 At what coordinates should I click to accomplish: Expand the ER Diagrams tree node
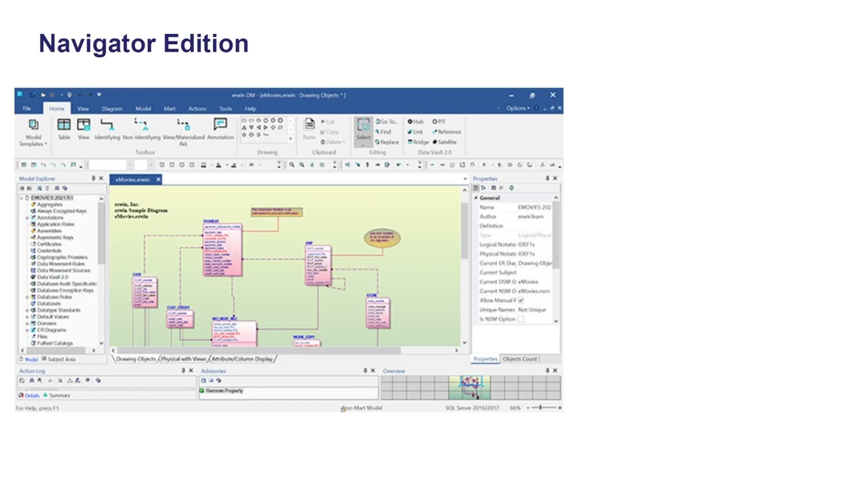(x=27, y=330)
